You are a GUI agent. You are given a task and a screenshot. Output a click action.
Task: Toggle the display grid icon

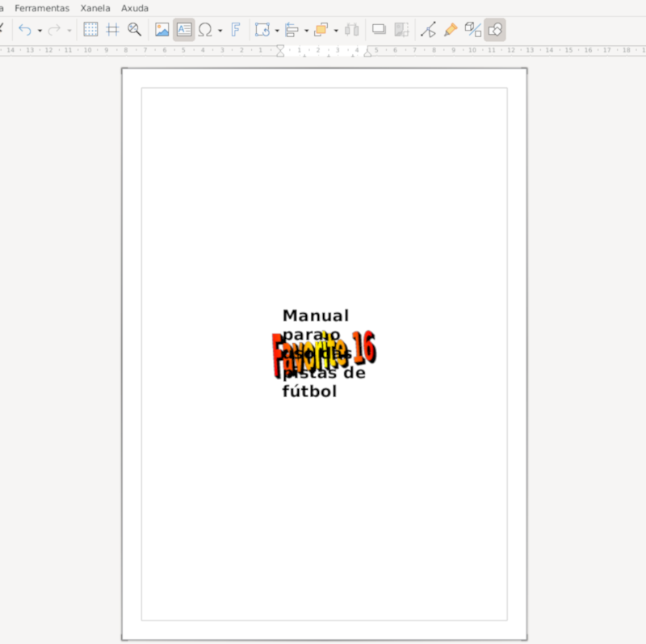91,30
